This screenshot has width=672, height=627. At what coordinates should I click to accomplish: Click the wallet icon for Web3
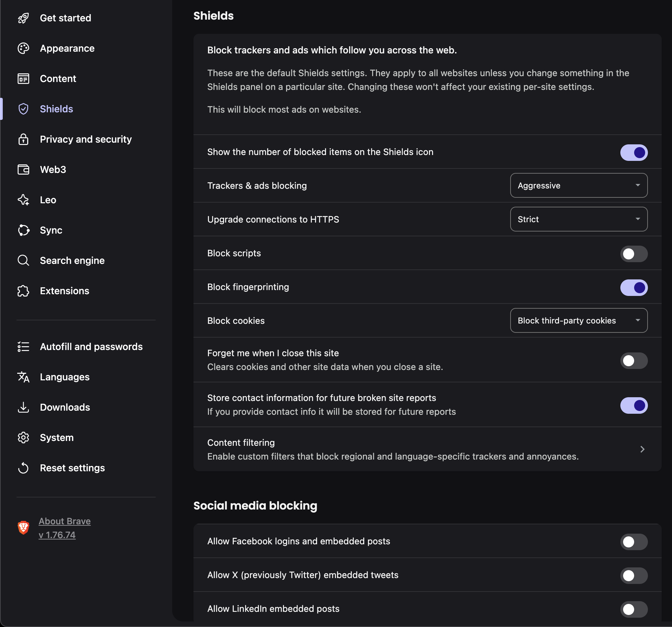(23, 169)
